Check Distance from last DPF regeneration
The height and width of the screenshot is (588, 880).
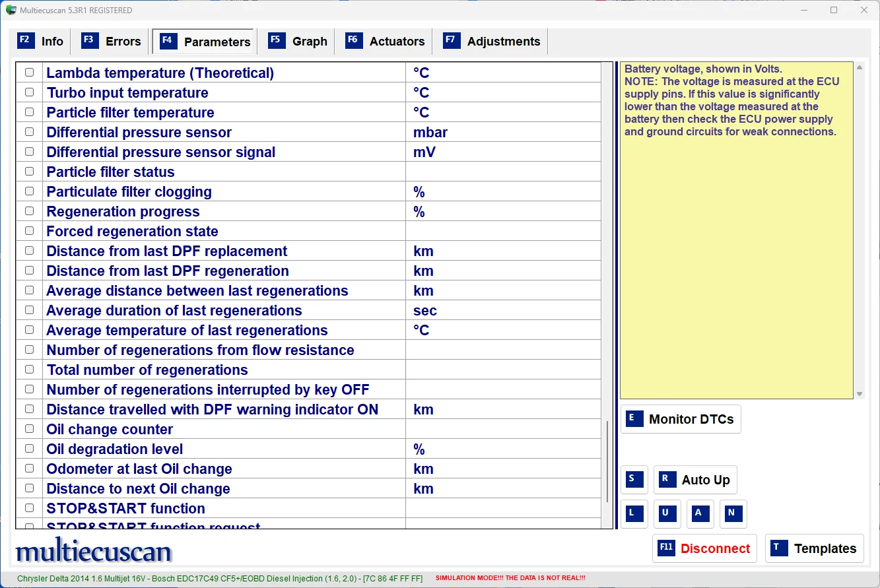click(x=29, y=271)
